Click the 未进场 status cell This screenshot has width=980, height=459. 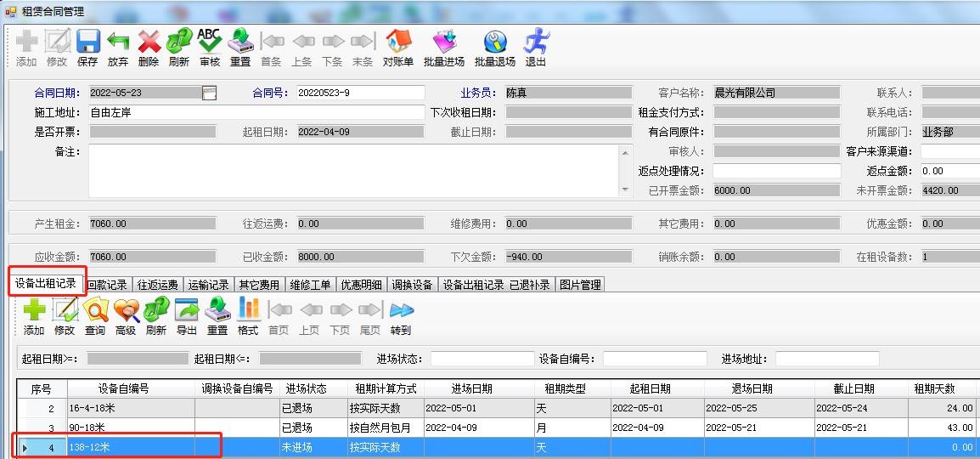pyautogui.click(x=313, y=447)
